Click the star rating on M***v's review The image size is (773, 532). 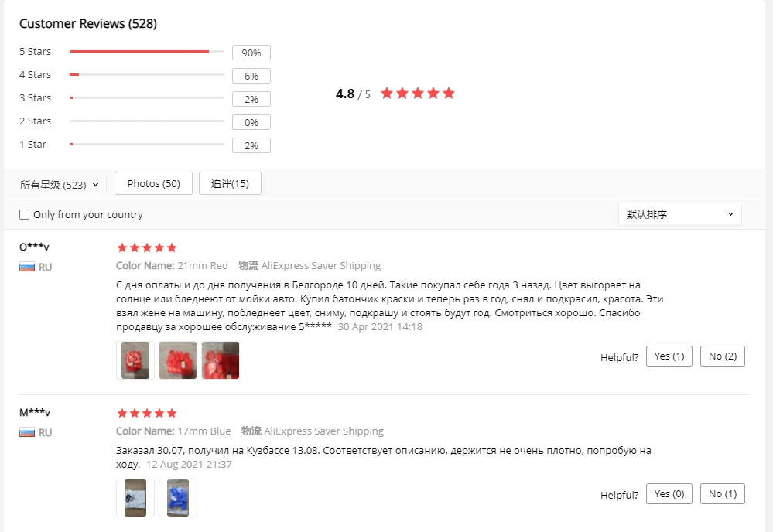tap(146, 413)
